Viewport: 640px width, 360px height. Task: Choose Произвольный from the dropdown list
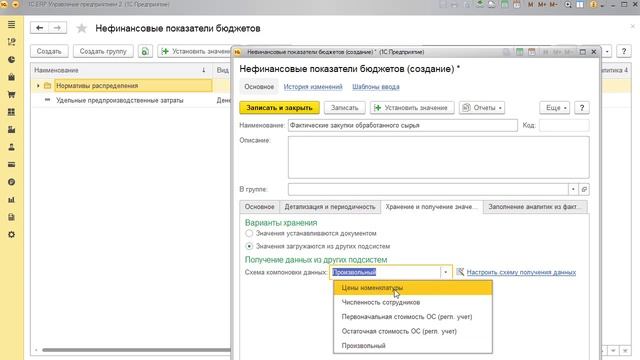coord(413,346)
